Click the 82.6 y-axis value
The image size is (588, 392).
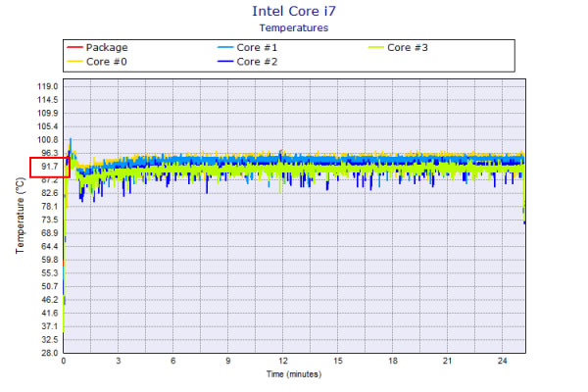50,193
